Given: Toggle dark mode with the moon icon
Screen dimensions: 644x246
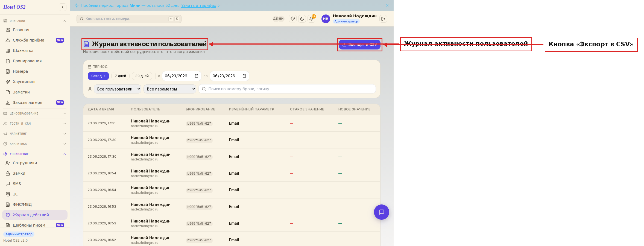Looking at the screenshot, I should 302,19.
